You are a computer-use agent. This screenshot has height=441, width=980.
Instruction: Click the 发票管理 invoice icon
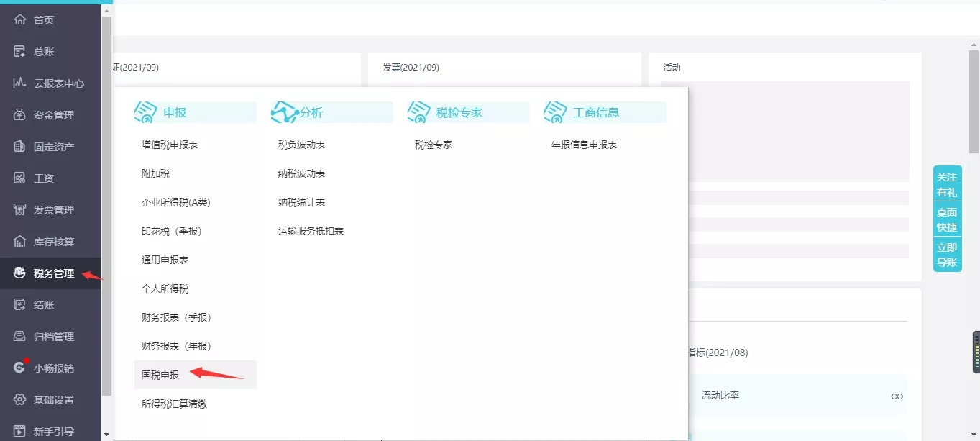[20, 210]
